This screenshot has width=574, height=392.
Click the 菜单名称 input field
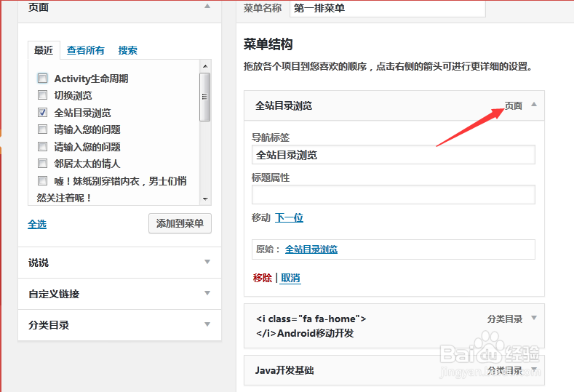(388, 8)
